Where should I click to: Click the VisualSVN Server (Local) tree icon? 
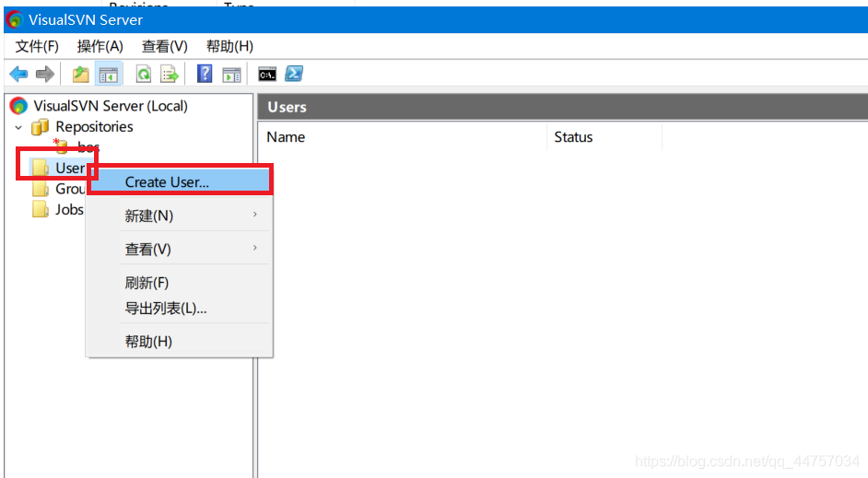18,106
